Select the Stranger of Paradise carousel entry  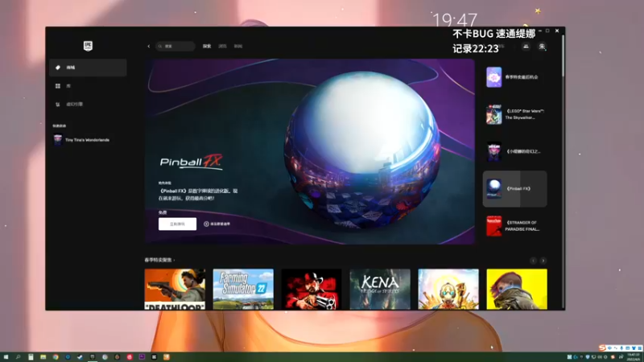514,226
